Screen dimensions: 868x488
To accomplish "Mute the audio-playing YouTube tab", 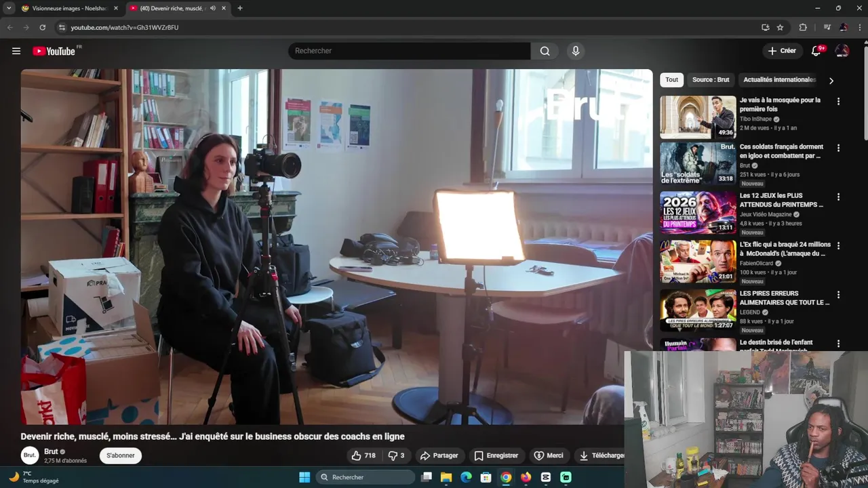I will coord(213,8).
